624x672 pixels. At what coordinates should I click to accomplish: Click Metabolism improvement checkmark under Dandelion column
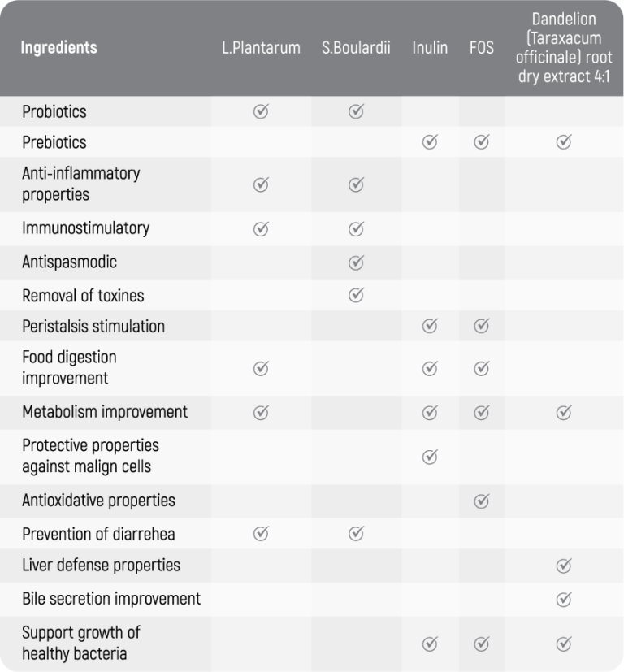click(563, 412)
